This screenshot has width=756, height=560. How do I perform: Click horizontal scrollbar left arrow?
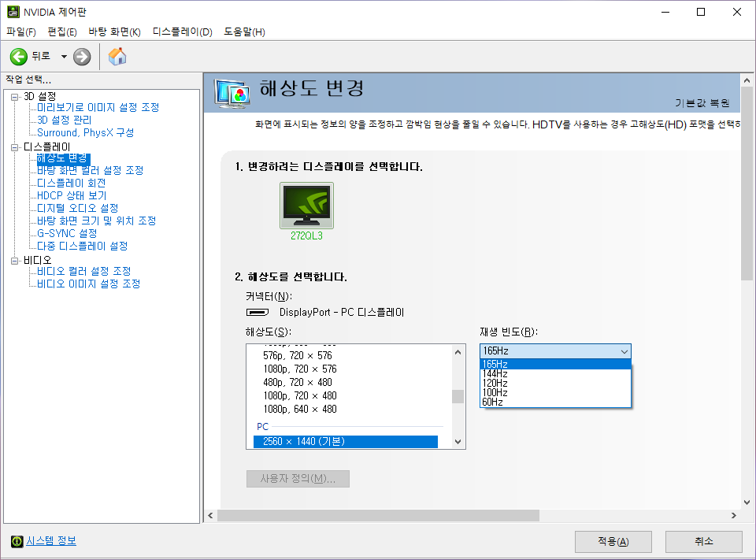click(x=211, y=516)
